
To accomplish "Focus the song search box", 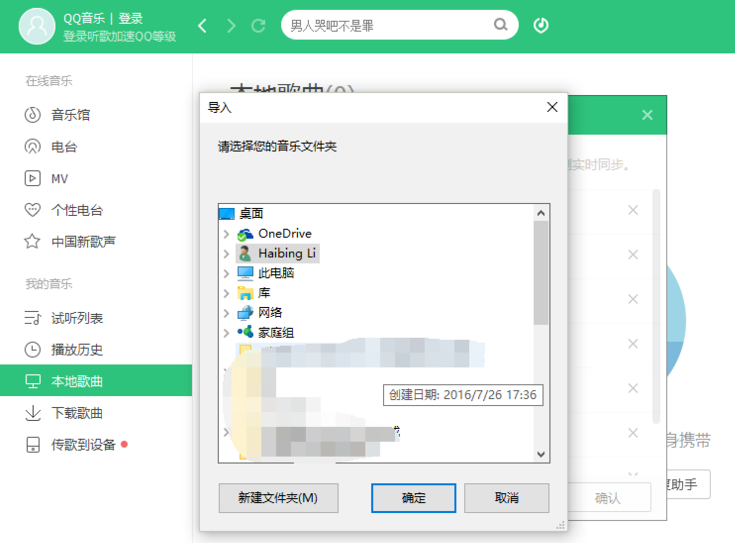I will (399, 25).
